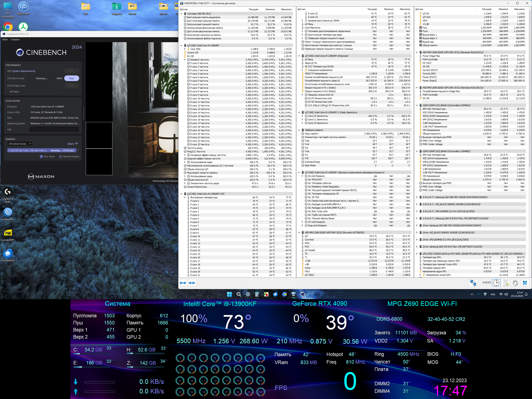The image size is (532, 399).
Task: Toggle the Your Score ranking indicator
Action: click(x=41, y=156)
